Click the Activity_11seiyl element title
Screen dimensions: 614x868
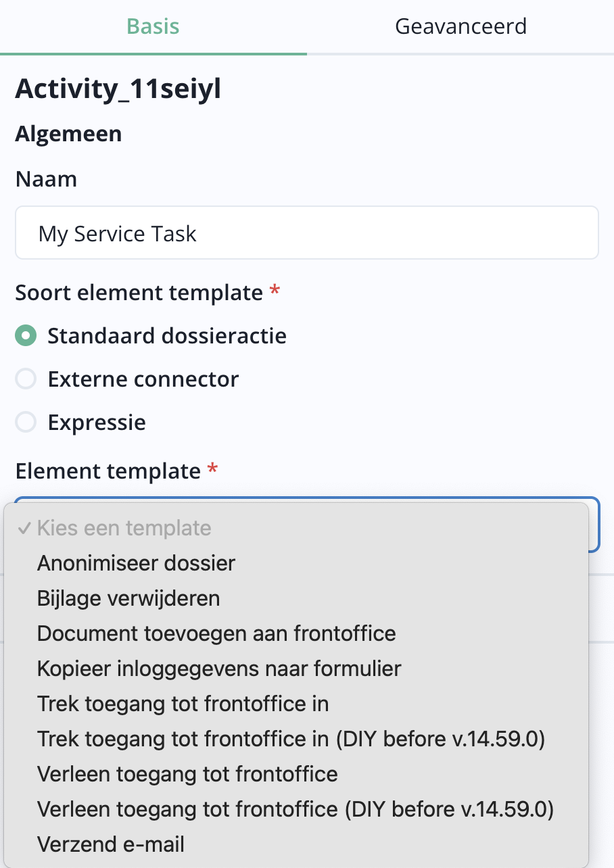pos(118,89)
